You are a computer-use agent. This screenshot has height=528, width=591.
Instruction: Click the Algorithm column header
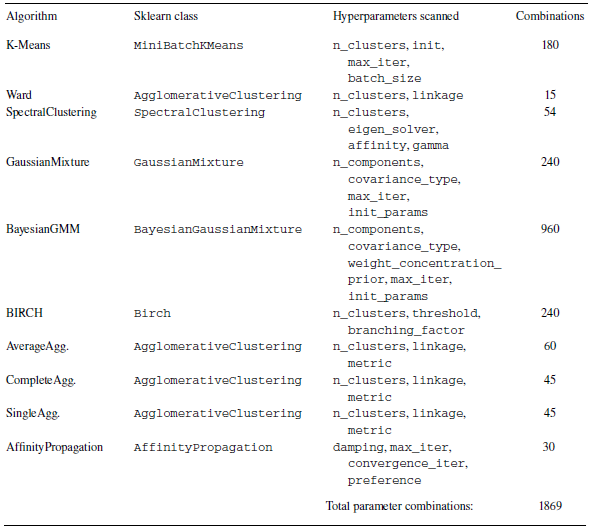32,16
